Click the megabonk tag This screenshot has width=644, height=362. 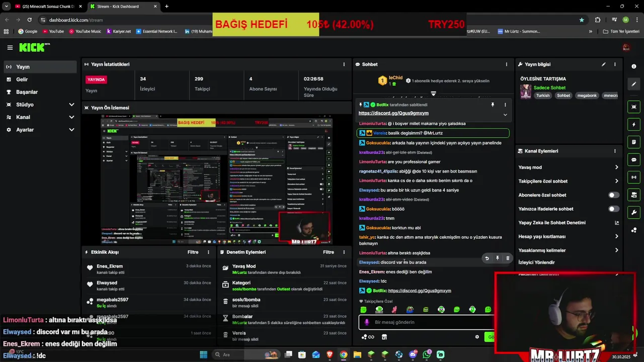point(587,96)
